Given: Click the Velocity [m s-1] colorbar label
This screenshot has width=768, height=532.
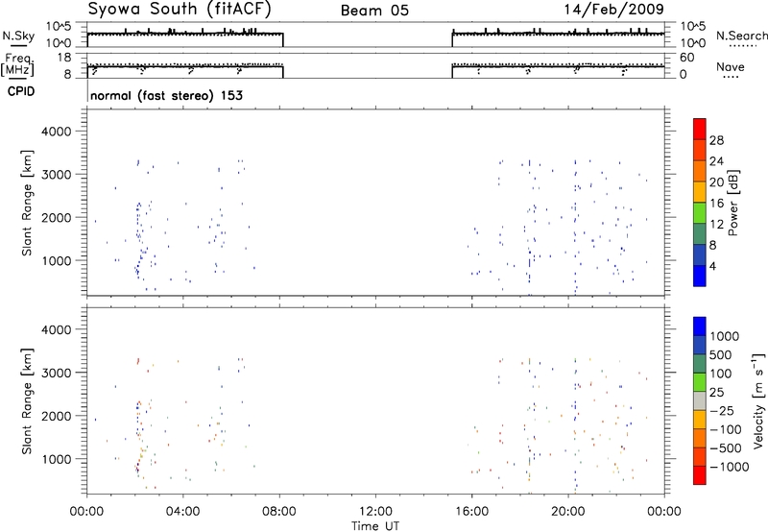Looking at the screenshot, I should coord(758,400).
